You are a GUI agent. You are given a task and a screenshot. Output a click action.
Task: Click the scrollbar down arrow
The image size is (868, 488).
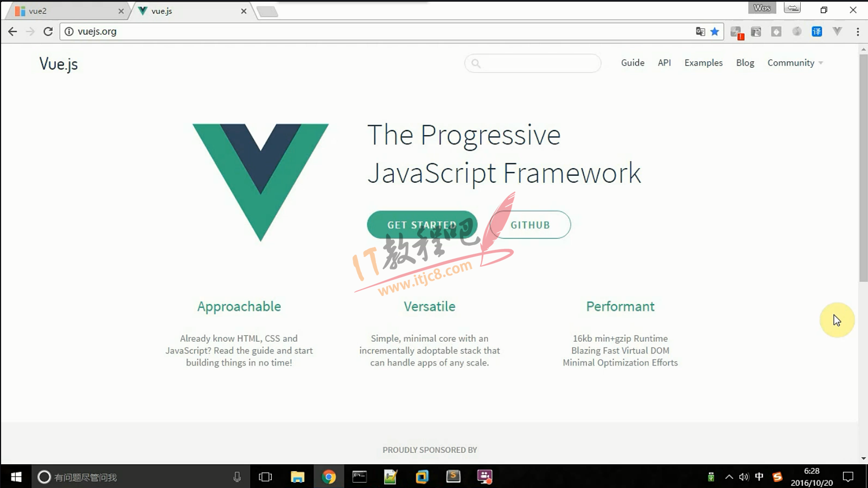click(863, 459)
